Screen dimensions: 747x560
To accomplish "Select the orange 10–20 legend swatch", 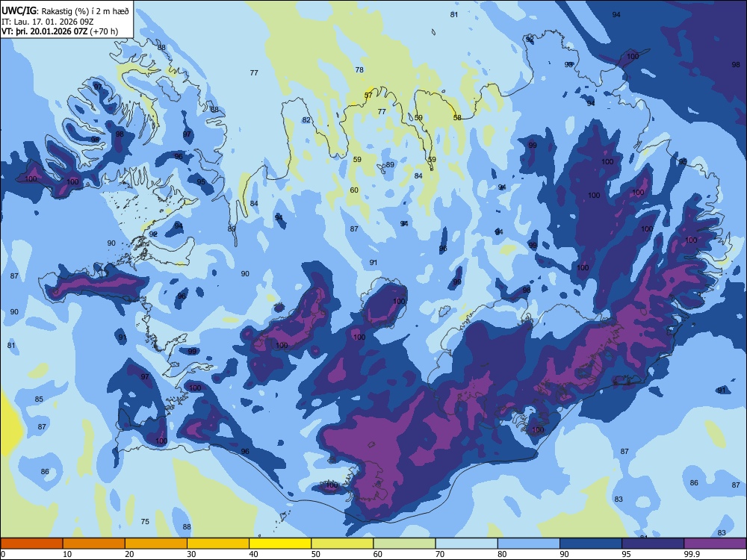I will pos(94,544).
